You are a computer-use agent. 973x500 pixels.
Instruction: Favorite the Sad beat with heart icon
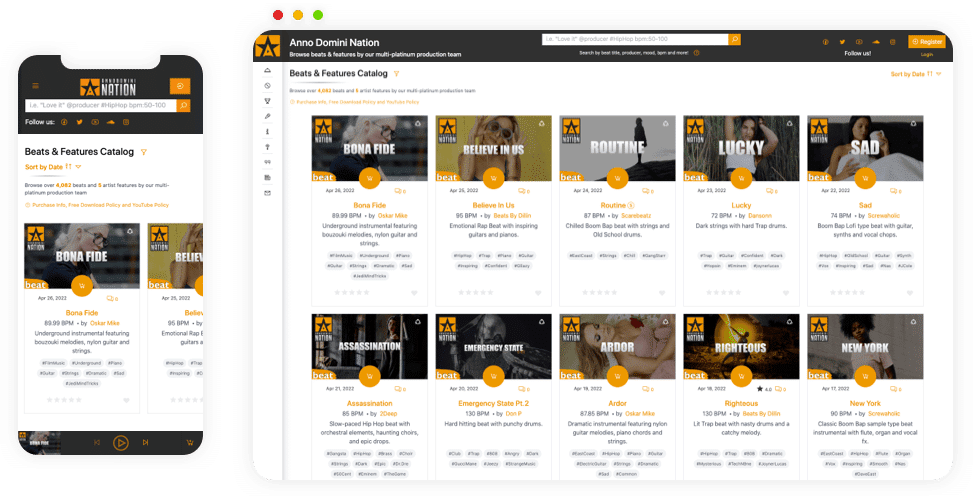point(909,293)
